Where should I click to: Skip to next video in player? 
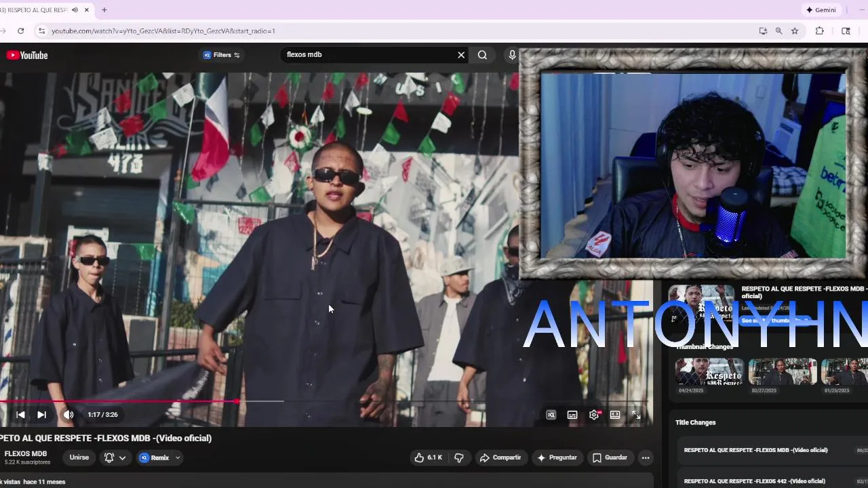click(41, 415)
